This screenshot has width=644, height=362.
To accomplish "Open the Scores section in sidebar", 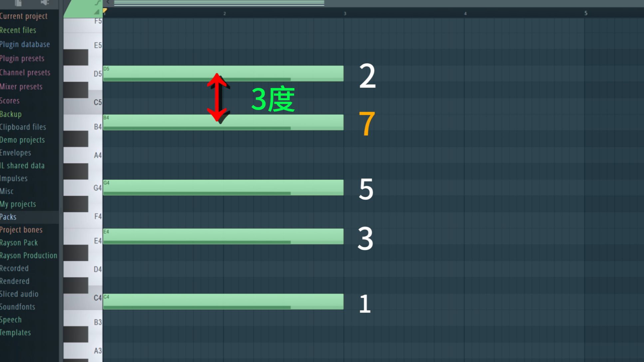I will coord(10,100).
